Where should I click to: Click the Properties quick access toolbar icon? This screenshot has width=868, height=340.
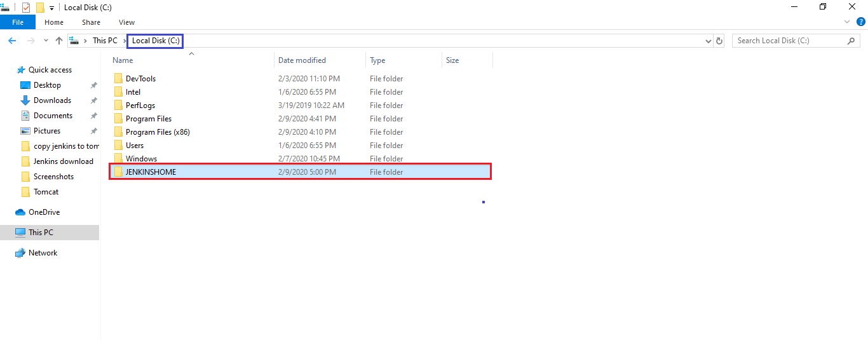[x=26, y=8]
